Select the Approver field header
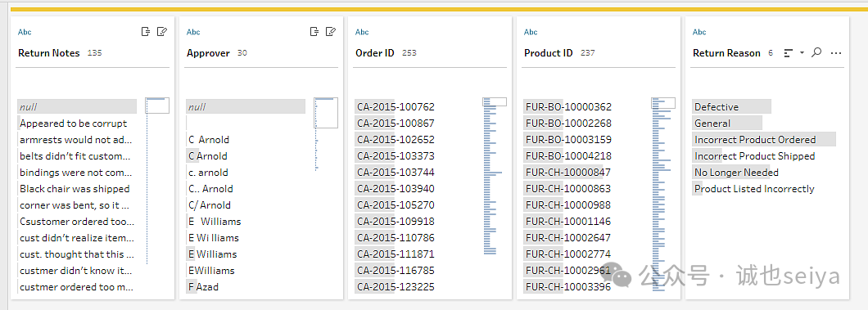The height and width of the screenshot is (310, 868). pyautogui.click(x=208, y=53)
